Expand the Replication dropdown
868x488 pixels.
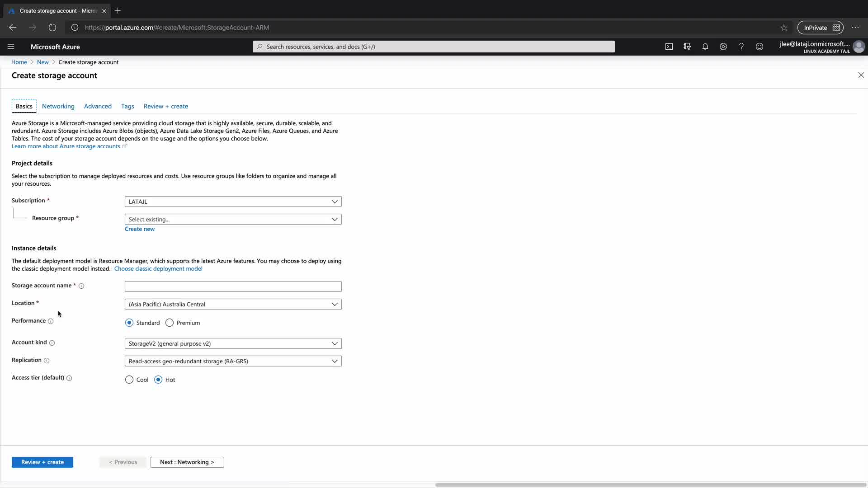pos(233,361)
